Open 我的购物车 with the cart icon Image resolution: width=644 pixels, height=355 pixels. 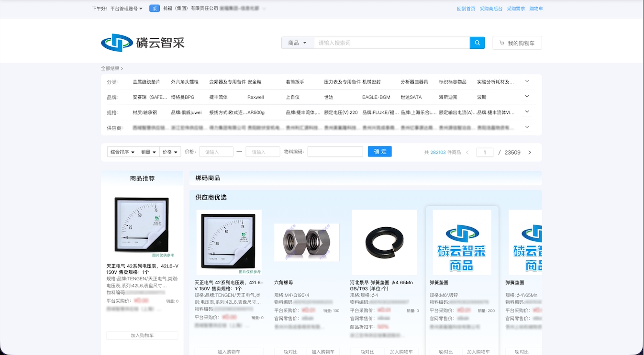click(x=517, y=43)
